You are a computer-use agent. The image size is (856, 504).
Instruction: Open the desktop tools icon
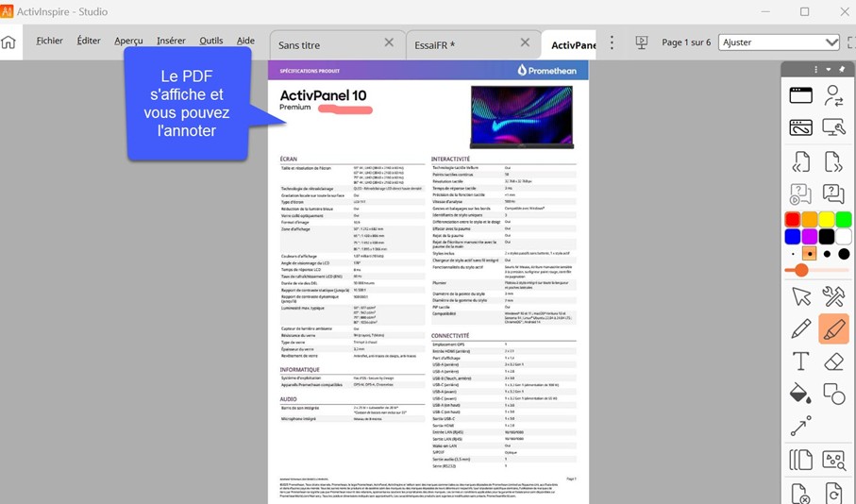833,127
